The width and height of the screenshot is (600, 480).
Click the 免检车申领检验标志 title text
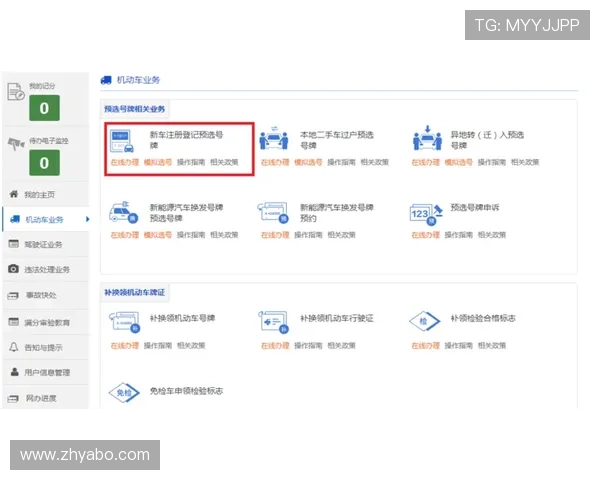point(186,391)
